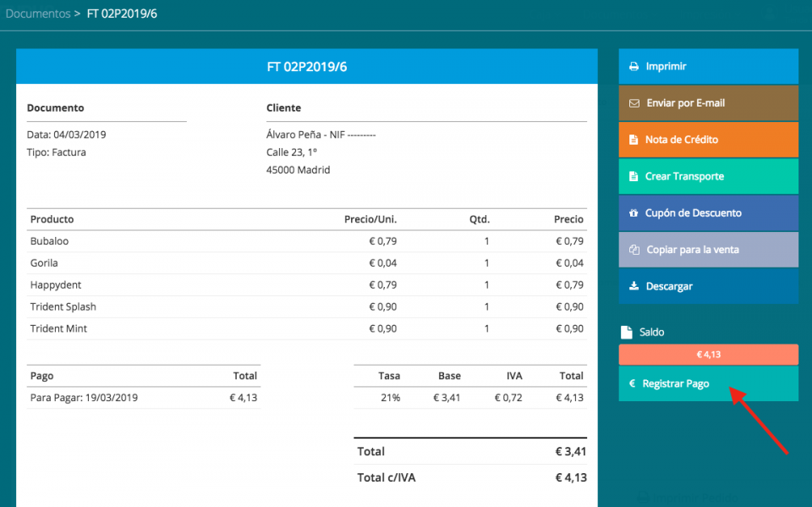
Task: Select the € 4,13 balance bar
Action: pyautogui.click(x=708, y=355)
